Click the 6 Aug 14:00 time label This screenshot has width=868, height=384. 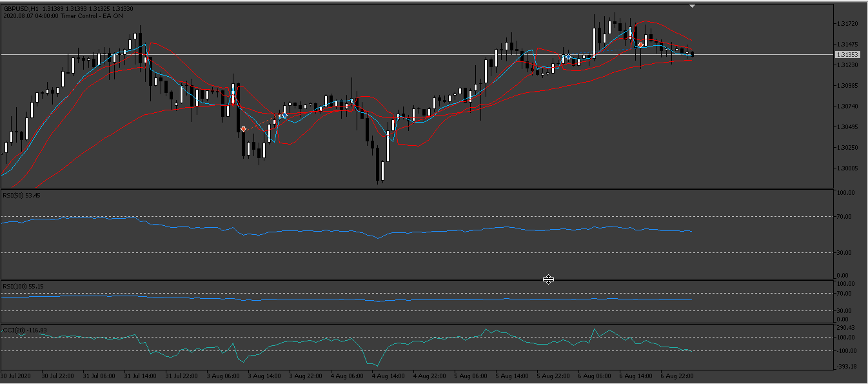[636, 376]
